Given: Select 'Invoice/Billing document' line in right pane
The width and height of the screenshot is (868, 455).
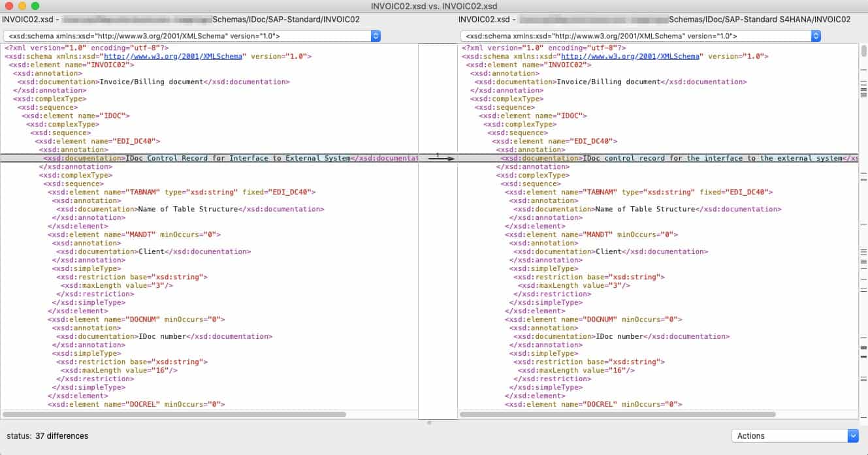Looking at the screenshot, I should [610, 82].
